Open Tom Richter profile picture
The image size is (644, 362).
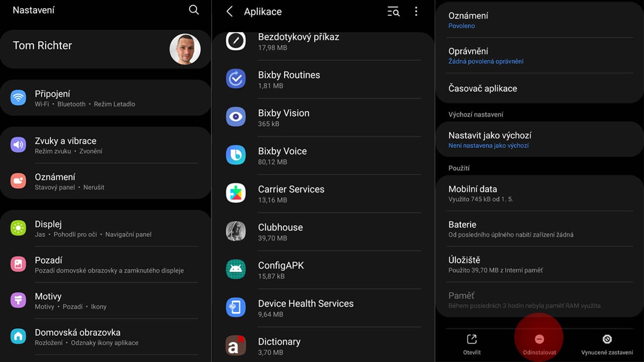pos(185,49)
